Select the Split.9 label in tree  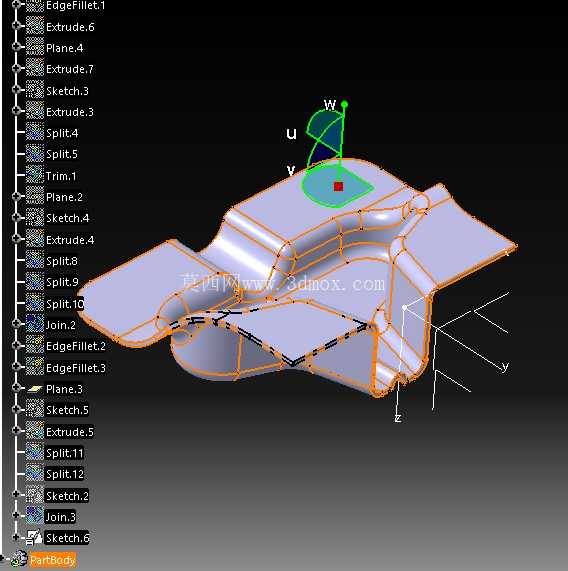tap(62, 282)
